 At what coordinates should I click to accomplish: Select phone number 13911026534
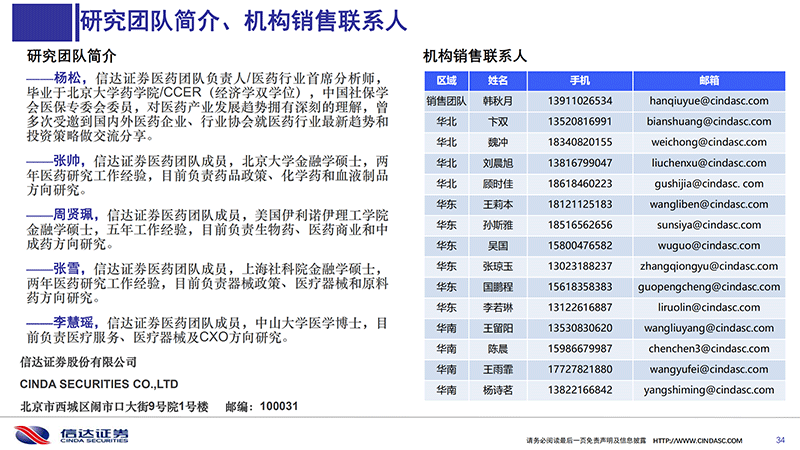coord(580,101)
